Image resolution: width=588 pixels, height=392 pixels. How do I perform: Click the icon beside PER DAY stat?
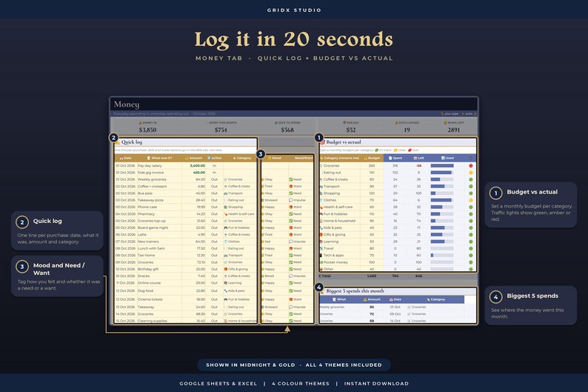344,123
